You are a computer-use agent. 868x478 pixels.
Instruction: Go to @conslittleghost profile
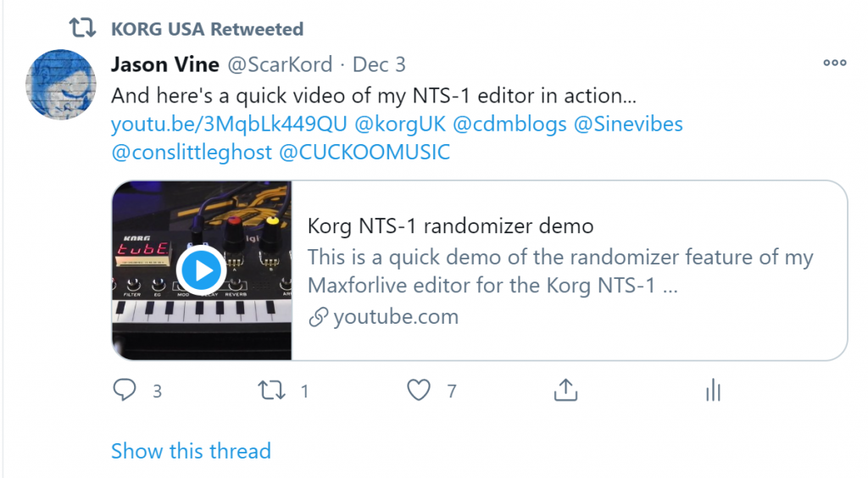pos(192,153)
